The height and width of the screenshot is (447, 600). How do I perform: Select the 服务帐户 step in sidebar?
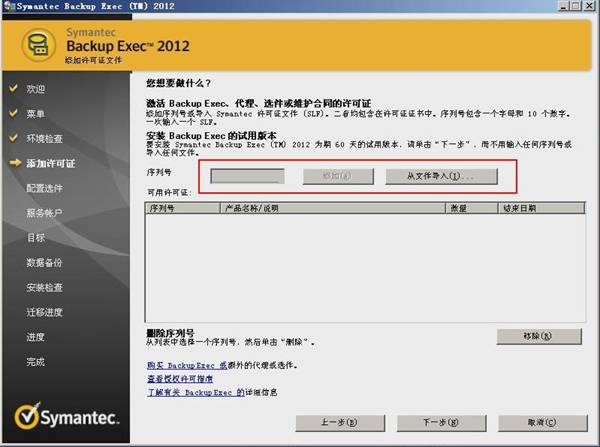click(44, 213)
